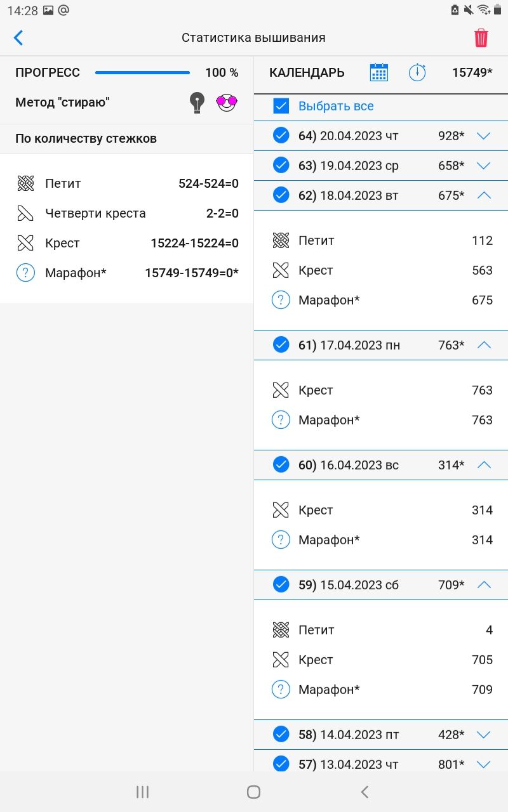Tap the pink sunglasses smiley icon

(x=227, y=102)
